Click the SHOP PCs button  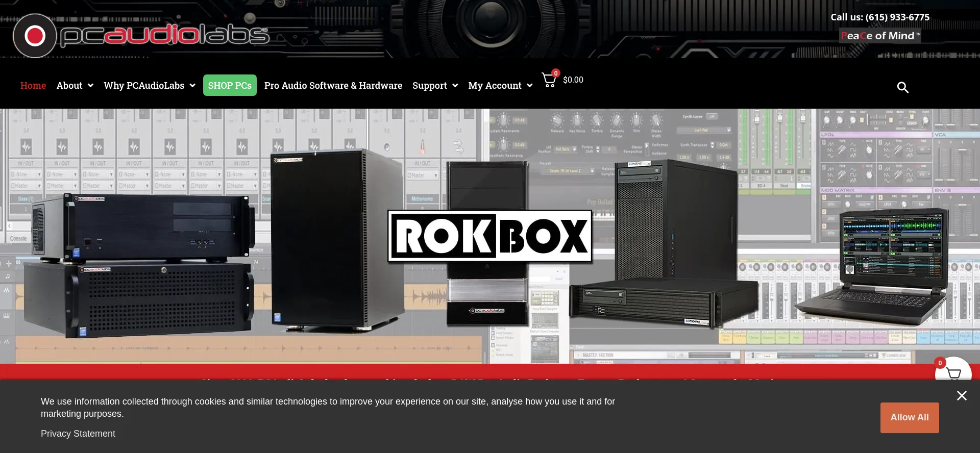click(x=230, y=85)
